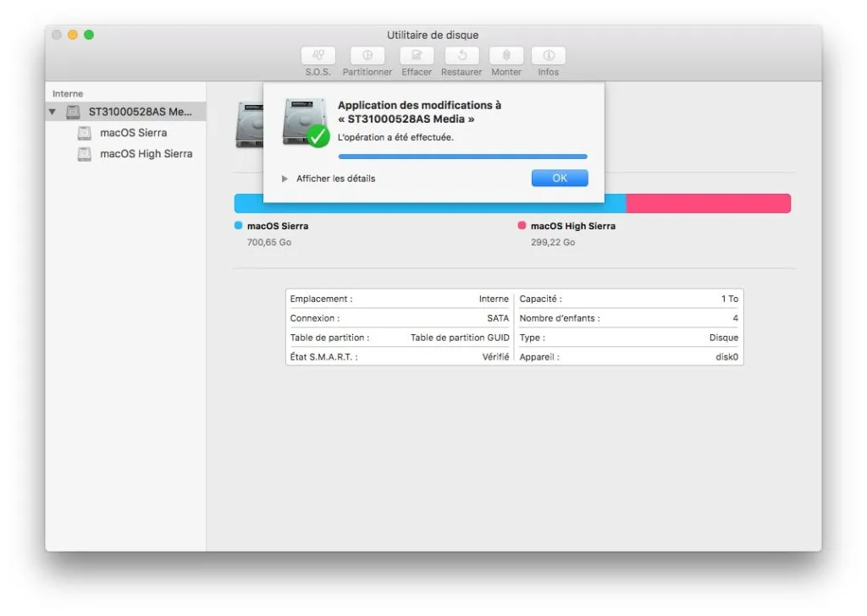This screenshot has height=616, width=867.
Task: Click the 700,65 Go size label
Action: 269,242
